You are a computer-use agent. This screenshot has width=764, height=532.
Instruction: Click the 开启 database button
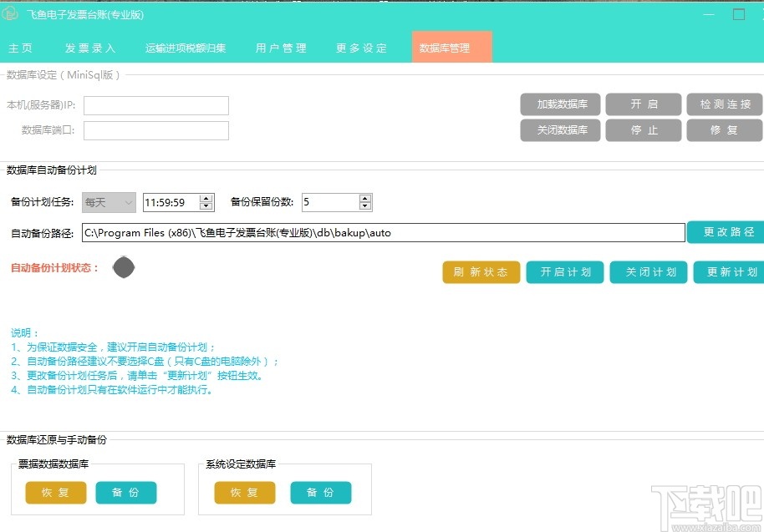tap(643, 104)
